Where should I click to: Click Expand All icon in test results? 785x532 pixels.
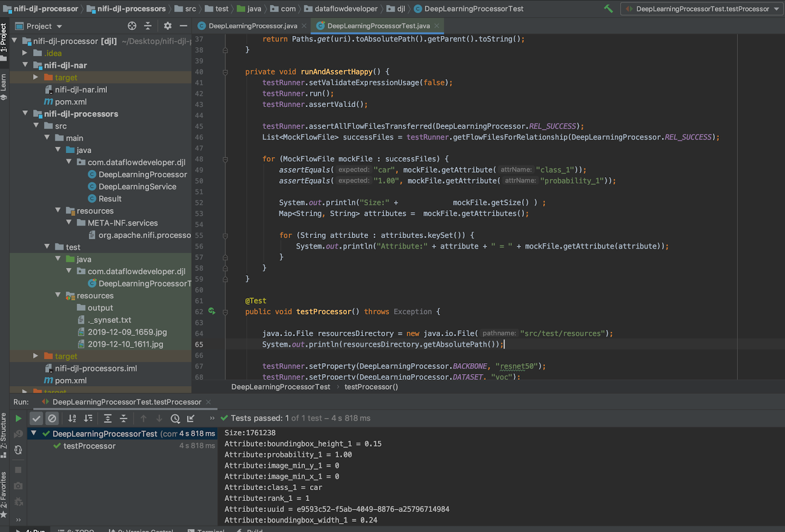[x=108, y=419]
